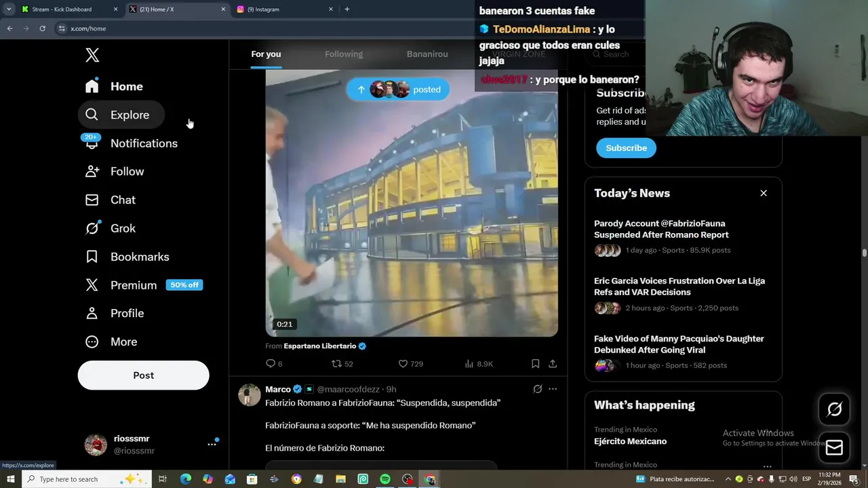
Task: Open Bookmarks in the sidebar
Action: click(x=127, y=257)
